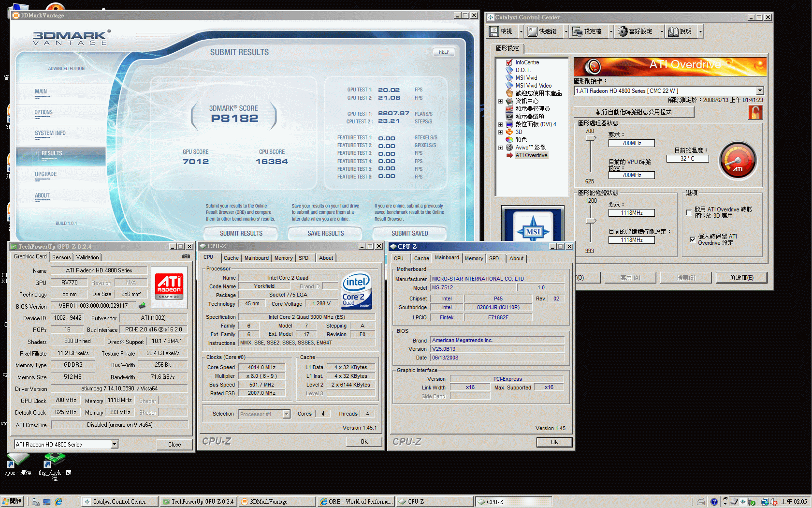
Task: Click the Close button in GPU-Z
Action: pos(174,444)
